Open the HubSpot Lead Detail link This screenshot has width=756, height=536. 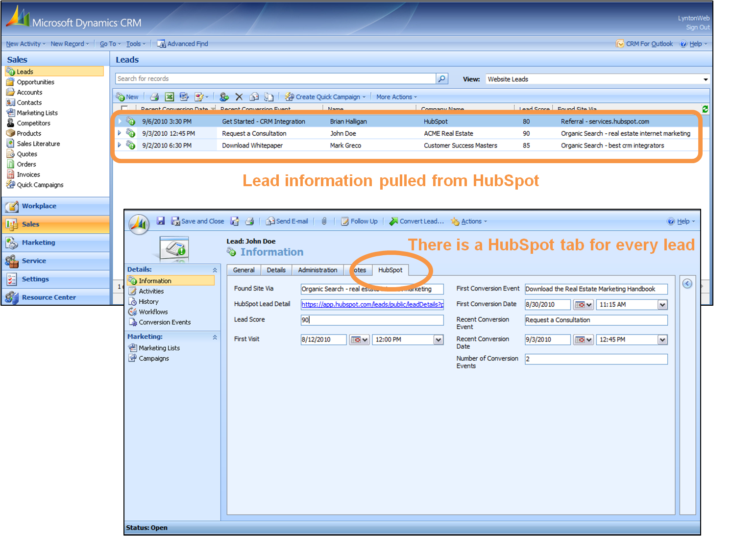coord(372,304)
